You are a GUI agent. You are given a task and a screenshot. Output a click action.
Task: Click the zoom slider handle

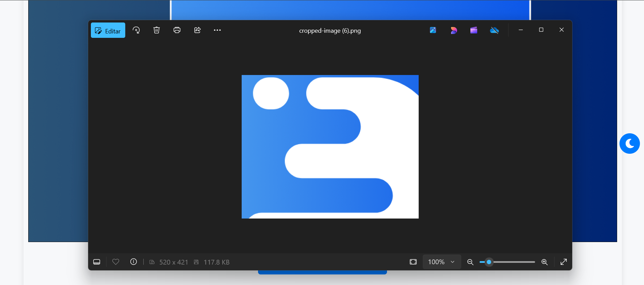tap(489, 262)
